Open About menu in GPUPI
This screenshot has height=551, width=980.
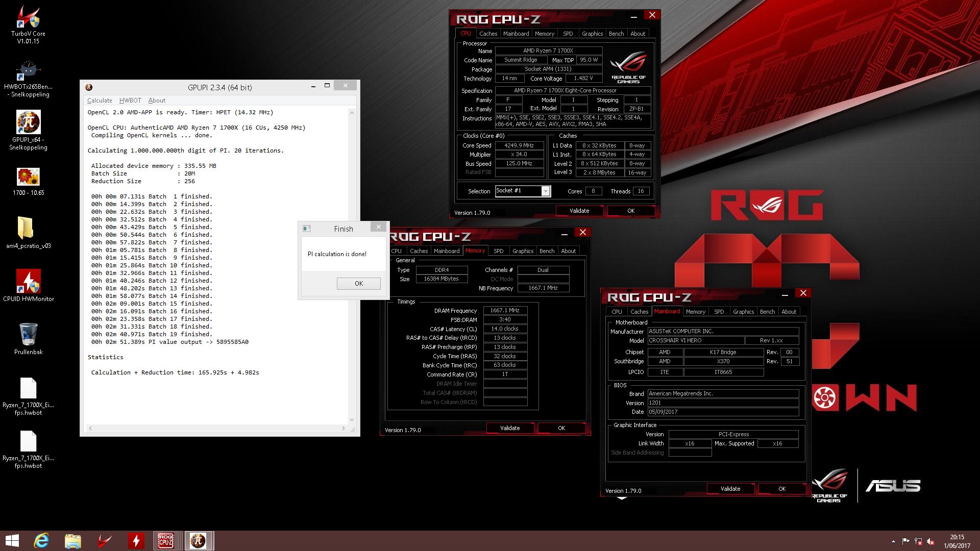(x=157, y=101)
